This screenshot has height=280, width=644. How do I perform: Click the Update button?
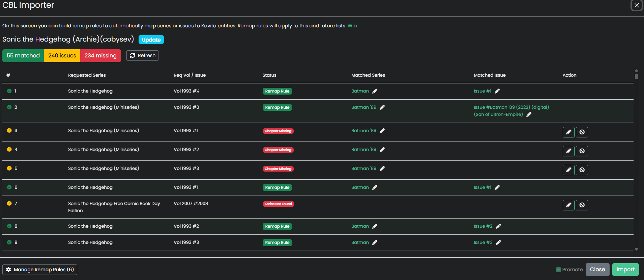point(151,40)
